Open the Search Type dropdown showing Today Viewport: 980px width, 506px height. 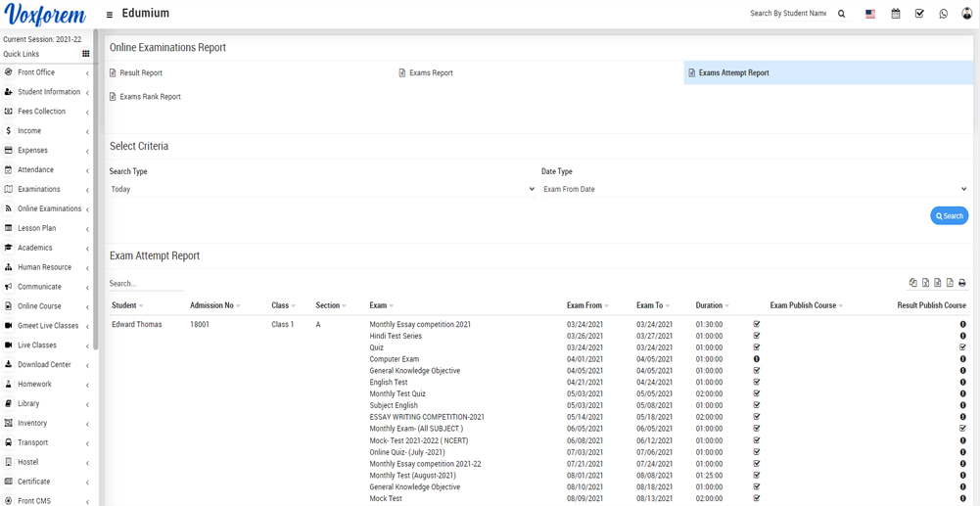point(322,189)
